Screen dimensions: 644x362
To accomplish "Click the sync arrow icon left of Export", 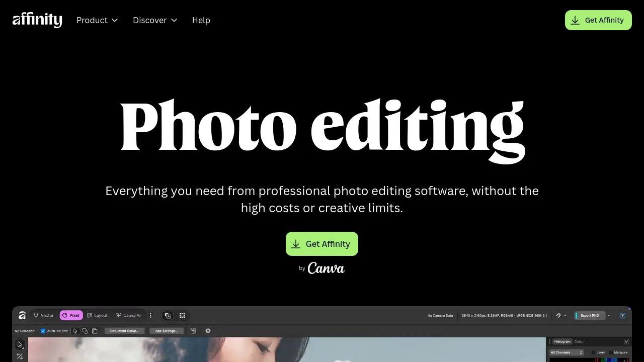I will pos(558,315).
